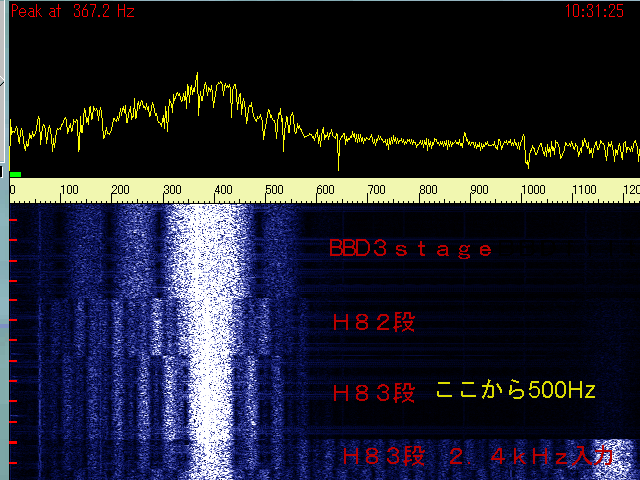The height and width of the screenshot is (480, 640).
Task: Select the 1000 Hz ruler label
Action: pyautogui.click(x=532, y=190)
